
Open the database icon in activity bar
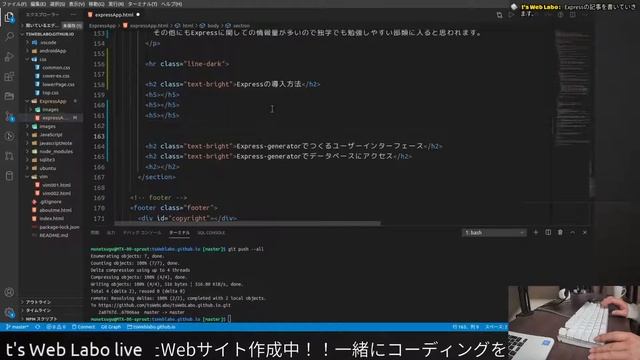tap(9, 176)
